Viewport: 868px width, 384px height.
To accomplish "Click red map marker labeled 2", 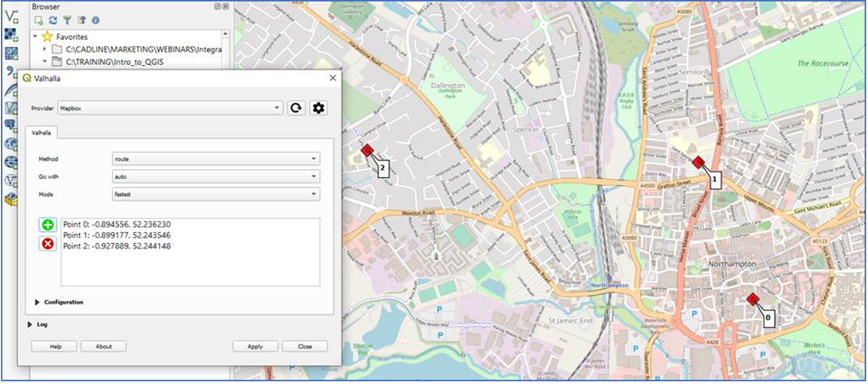I will click(367, 150).
